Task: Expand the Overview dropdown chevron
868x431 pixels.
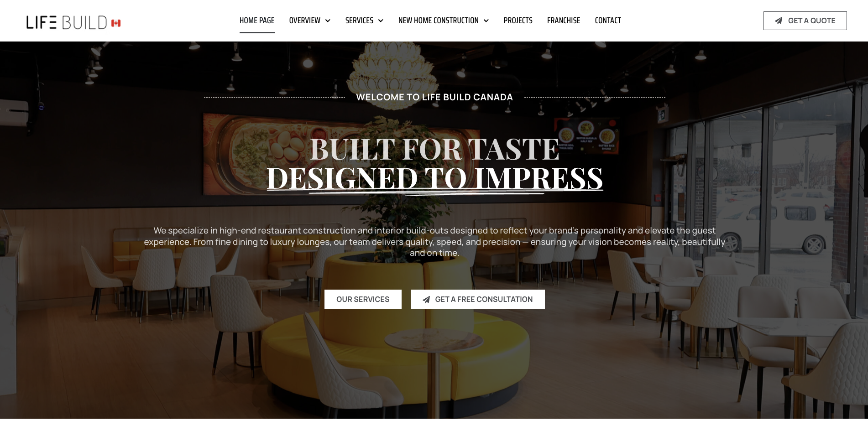Action: point(328,21)
